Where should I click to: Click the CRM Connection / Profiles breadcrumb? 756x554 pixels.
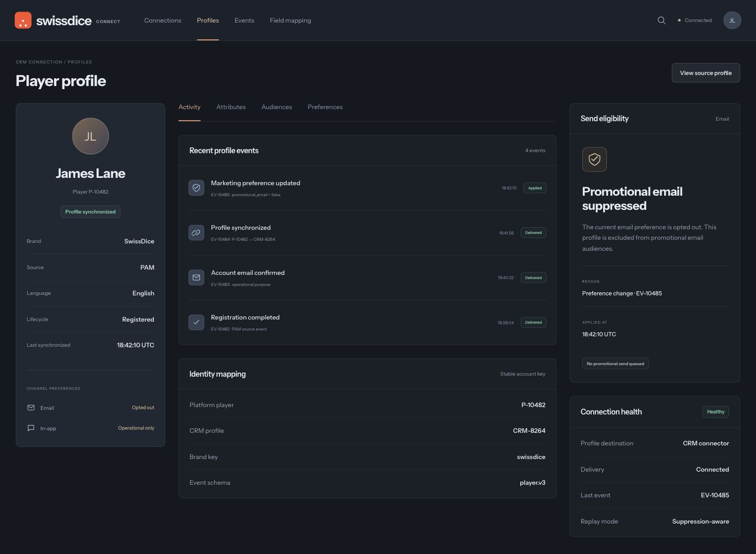[x=54, y=62]
